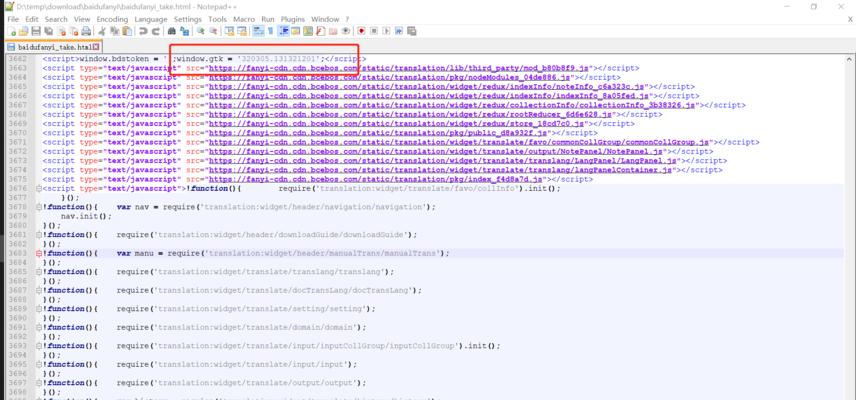Click the Copy toolbar icon
The height and width of the screenshot is (400, 856).
click(115, 31)
